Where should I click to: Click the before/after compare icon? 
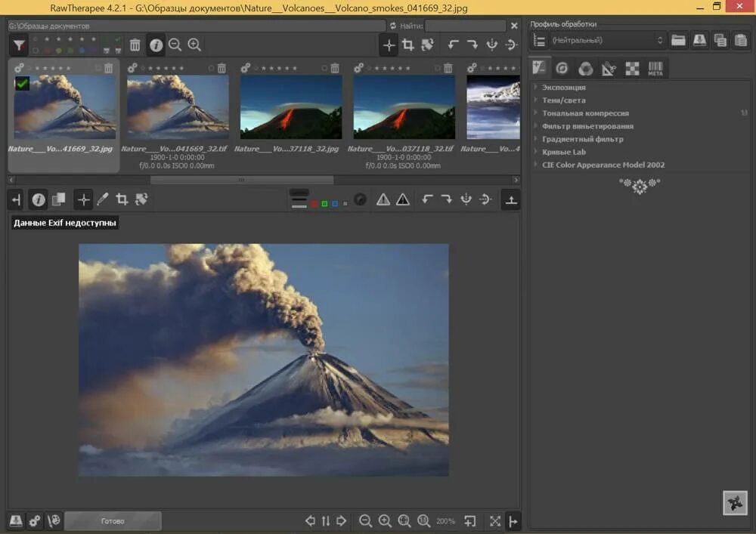pyautogui.click(x=59, y=199)
